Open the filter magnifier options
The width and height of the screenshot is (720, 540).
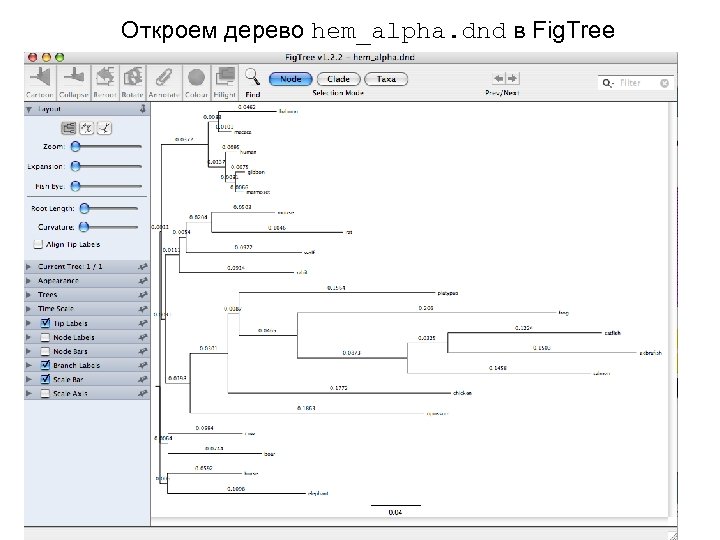[x=608, y=83]
